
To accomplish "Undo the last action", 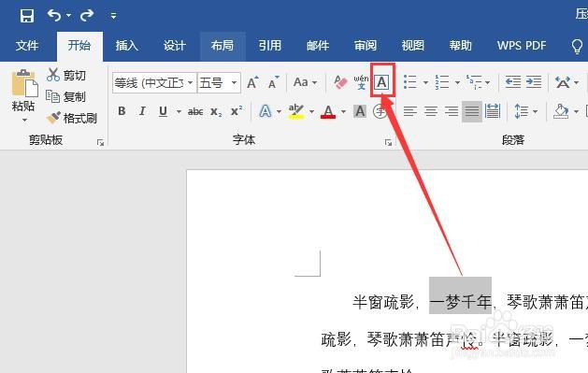I will [x=54, y=15].
